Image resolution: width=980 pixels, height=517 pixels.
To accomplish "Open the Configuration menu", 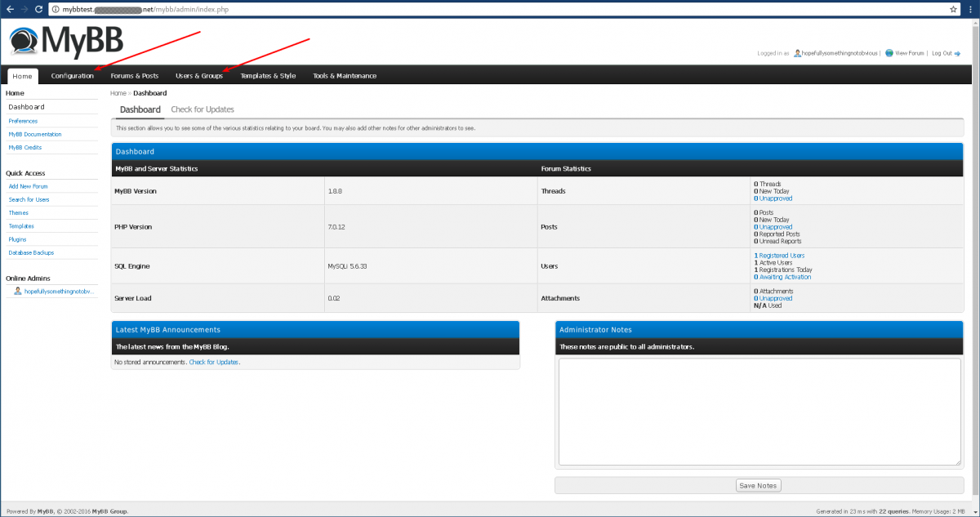I will (72, 75).
